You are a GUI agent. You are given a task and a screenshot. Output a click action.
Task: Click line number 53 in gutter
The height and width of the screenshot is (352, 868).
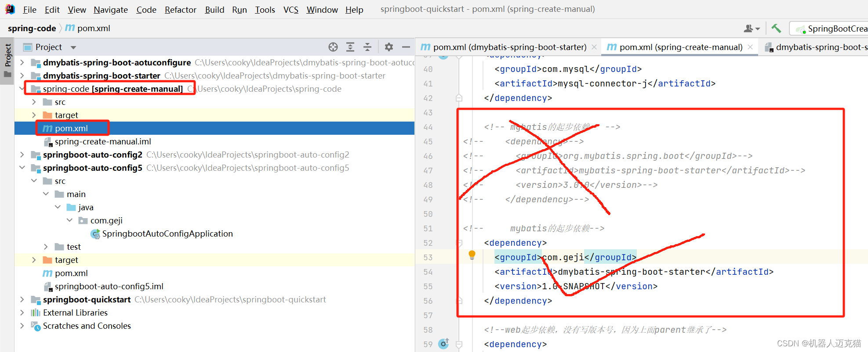click(x=428, y=258)
